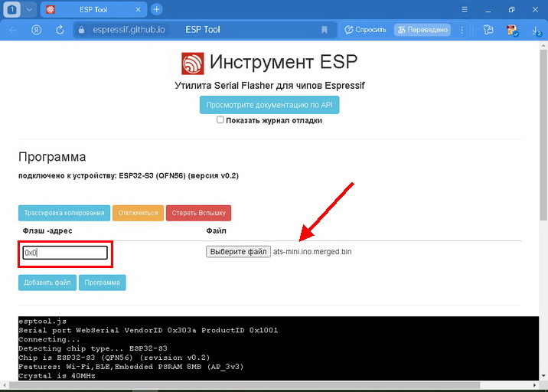
Task: Switch to the ESP Tool tab
Action: coord(93,10)
